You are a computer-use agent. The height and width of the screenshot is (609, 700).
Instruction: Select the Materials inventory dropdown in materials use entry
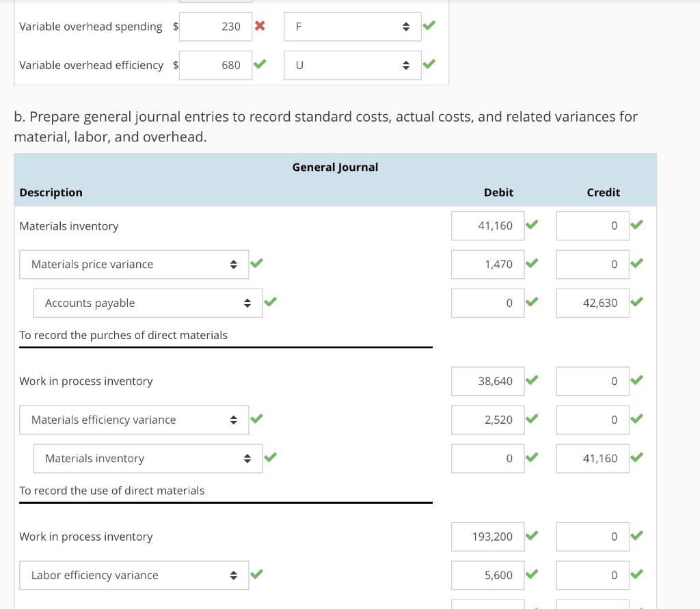point(148,458)
